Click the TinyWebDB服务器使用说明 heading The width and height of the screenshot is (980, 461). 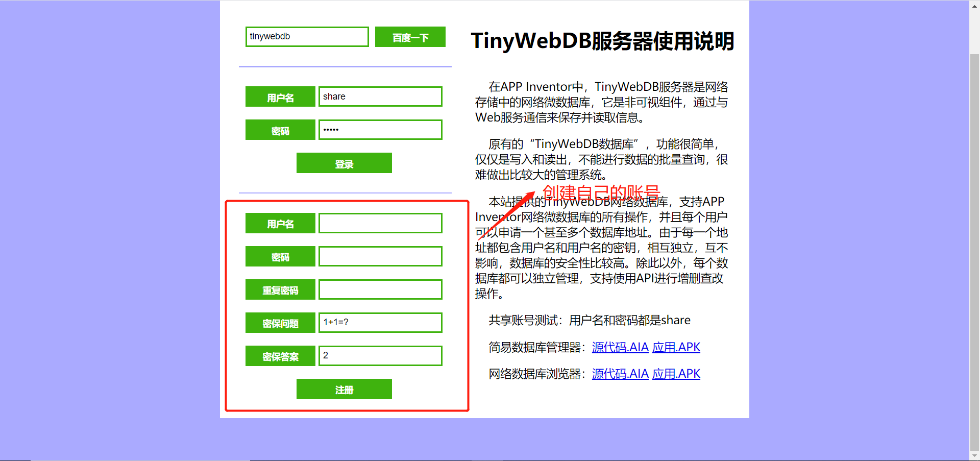[602, 41]
